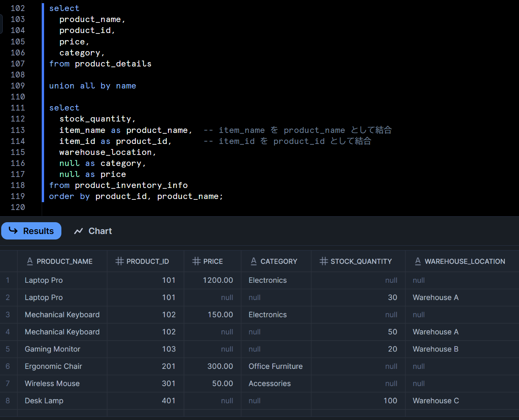Place cursor on 'warehouse_location,' code line

click(108, 152)
